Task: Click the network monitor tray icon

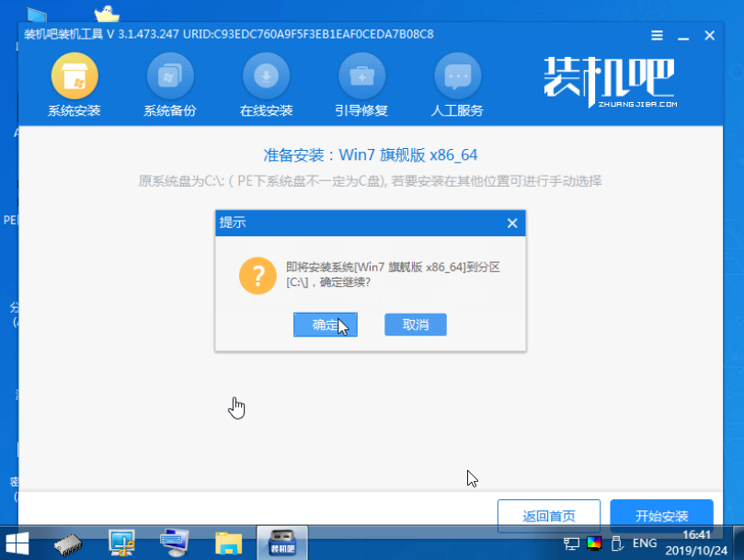Action: [570, 544]
